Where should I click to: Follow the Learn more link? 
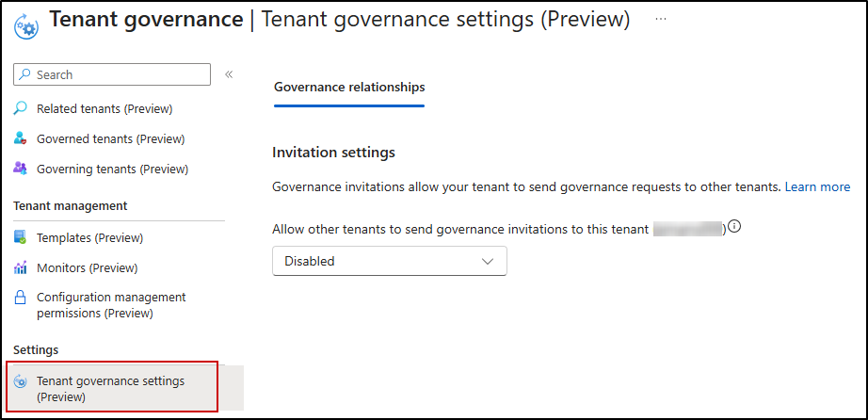[817, 187]
